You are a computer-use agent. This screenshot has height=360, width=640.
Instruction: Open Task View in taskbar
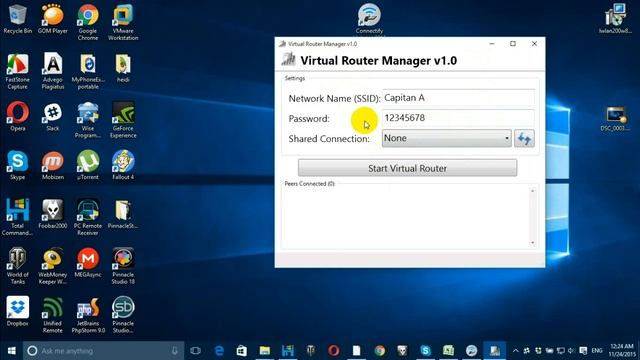(196, 351)
